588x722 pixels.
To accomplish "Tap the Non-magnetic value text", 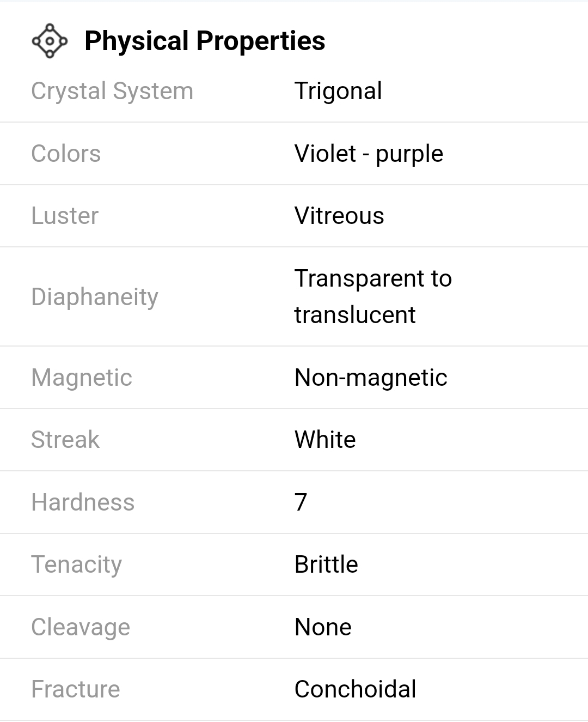I will click(371, 378).
